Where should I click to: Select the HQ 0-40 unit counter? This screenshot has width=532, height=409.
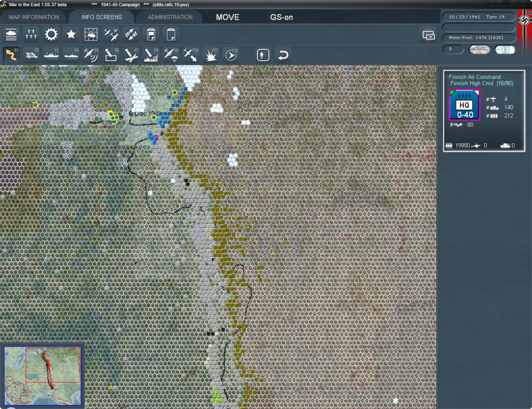click(x=464, y=105)
